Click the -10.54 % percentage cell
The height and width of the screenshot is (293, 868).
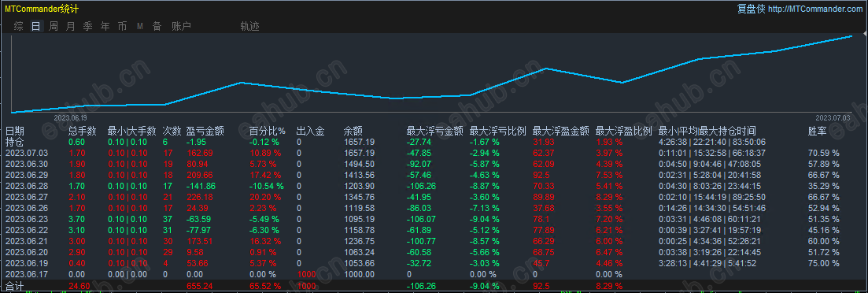[267, 186]
